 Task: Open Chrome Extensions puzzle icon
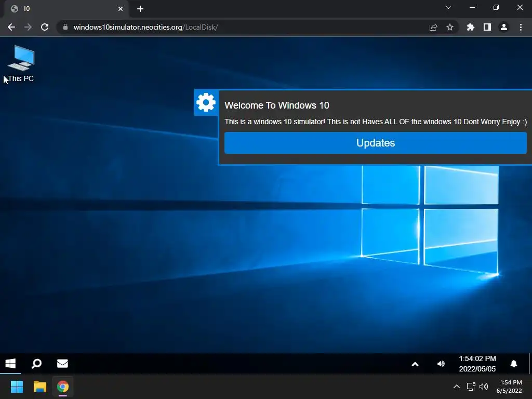tap(470, 27)
